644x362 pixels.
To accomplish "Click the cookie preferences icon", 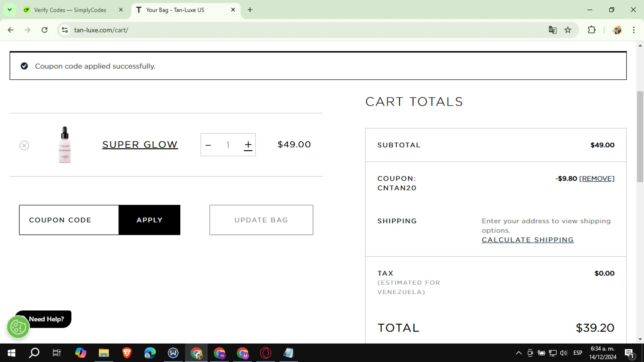I will click(x=18, y=328).
